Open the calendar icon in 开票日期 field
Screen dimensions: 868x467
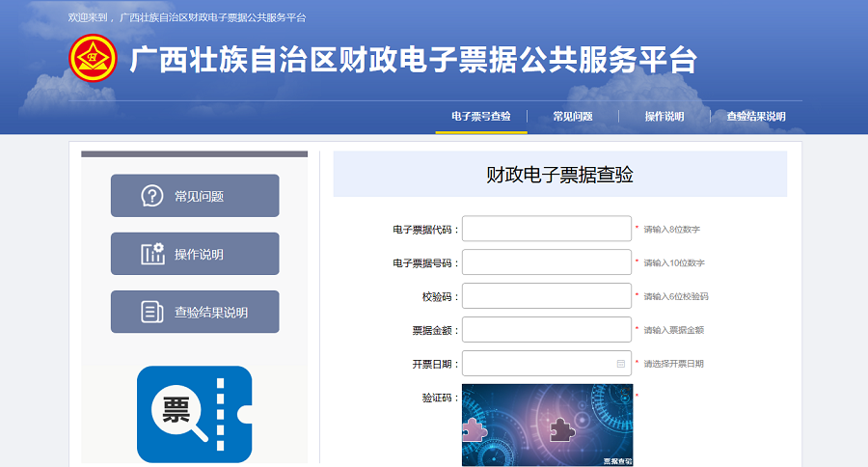pyautogui.click(x=621, y=364)
